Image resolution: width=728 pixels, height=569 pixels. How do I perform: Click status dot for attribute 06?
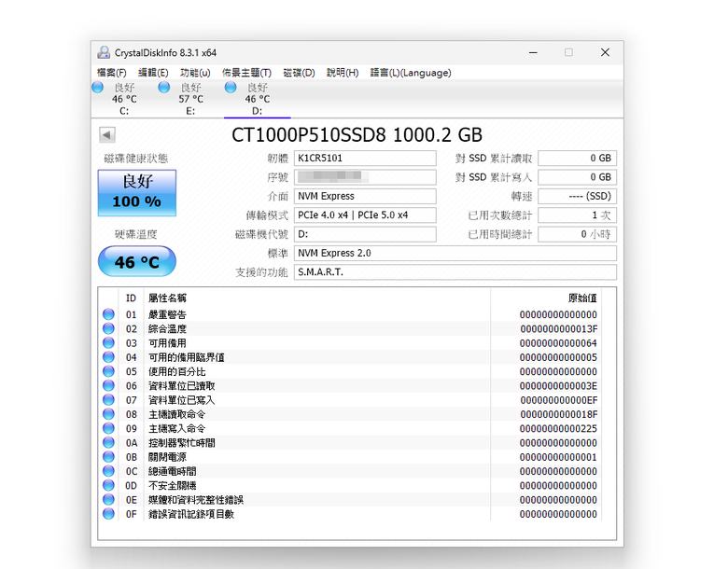tap(108, 385)
